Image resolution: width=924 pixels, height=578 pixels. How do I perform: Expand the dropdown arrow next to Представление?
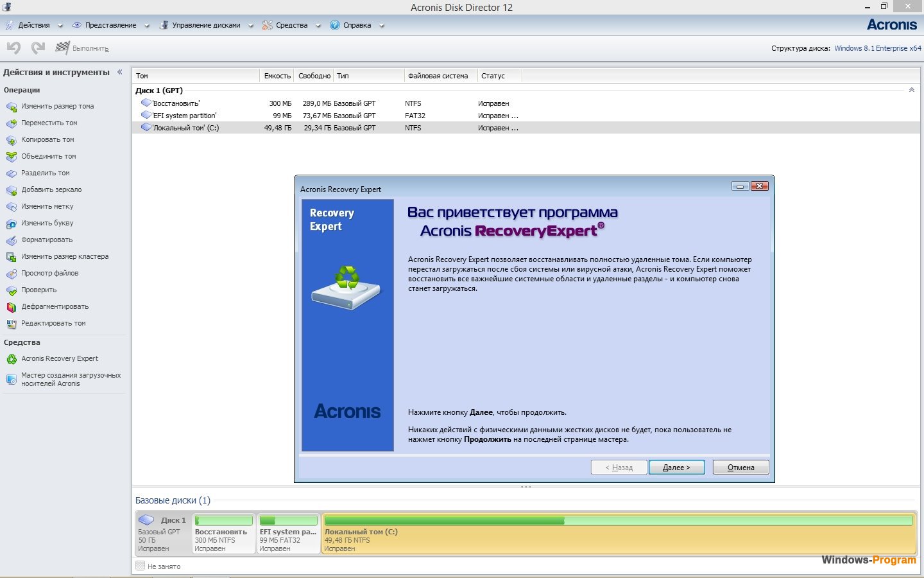point(147,26)
